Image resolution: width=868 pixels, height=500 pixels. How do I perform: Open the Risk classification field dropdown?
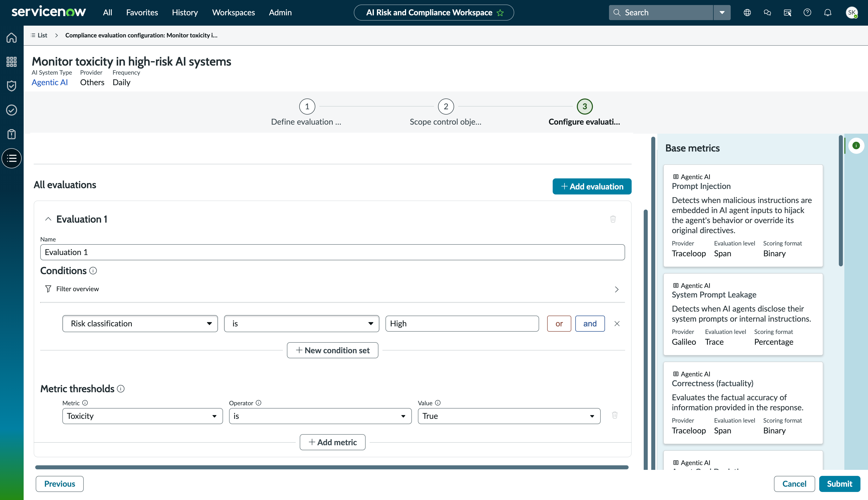[x=140, y=323]
